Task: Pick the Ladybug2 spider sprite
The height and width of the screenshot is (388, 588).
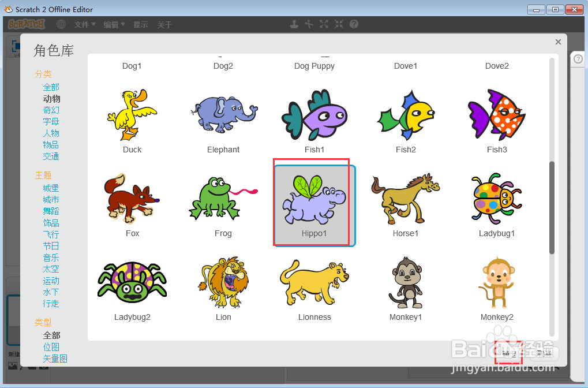Action: pyautogui.click(x=132, y=282)
